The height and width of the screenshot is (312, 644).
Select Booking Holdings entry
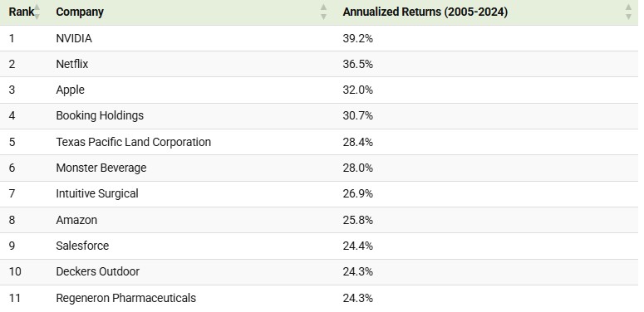100,115
